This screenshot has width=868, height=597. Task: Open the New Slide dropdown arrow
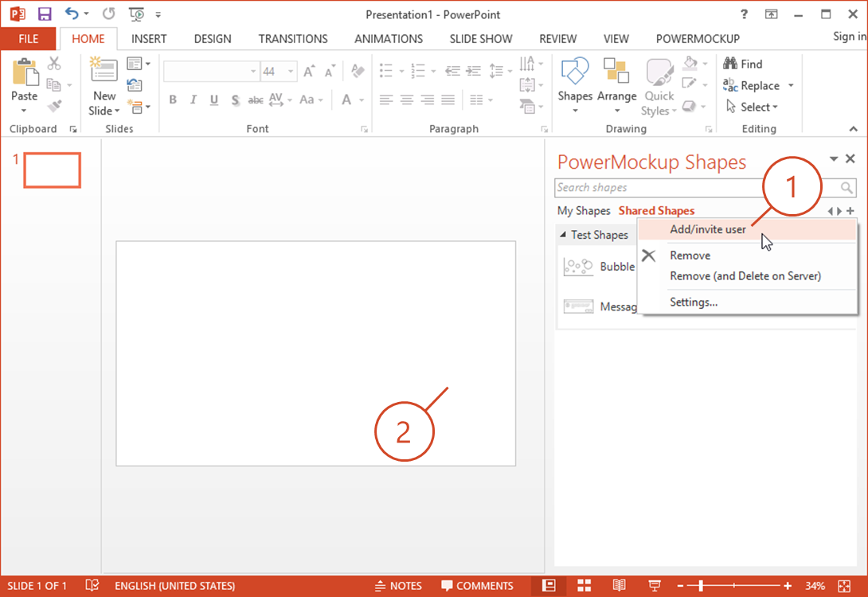click(x=117, y=111)
